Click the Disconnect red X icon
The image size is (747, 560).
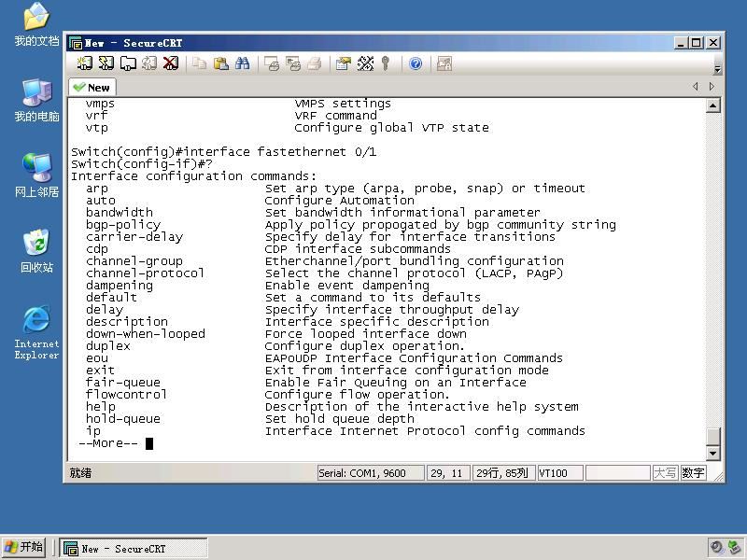click(171, 63)
